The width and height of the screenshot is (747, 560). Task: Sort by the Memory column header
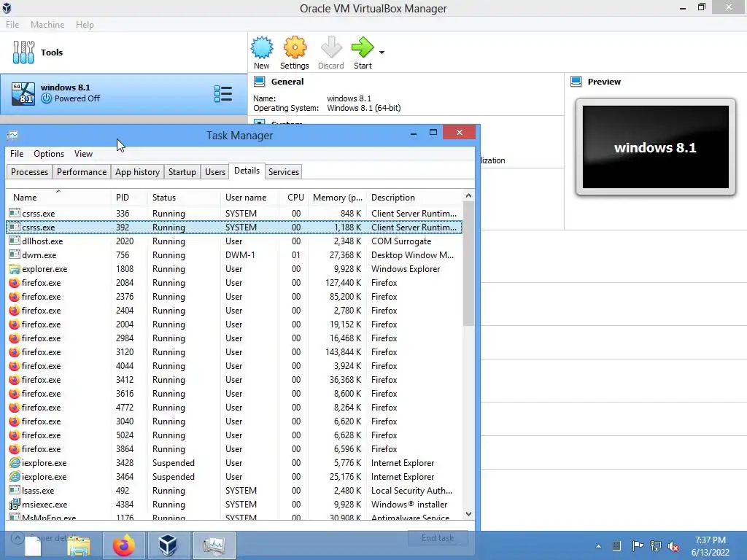[337, 197]
